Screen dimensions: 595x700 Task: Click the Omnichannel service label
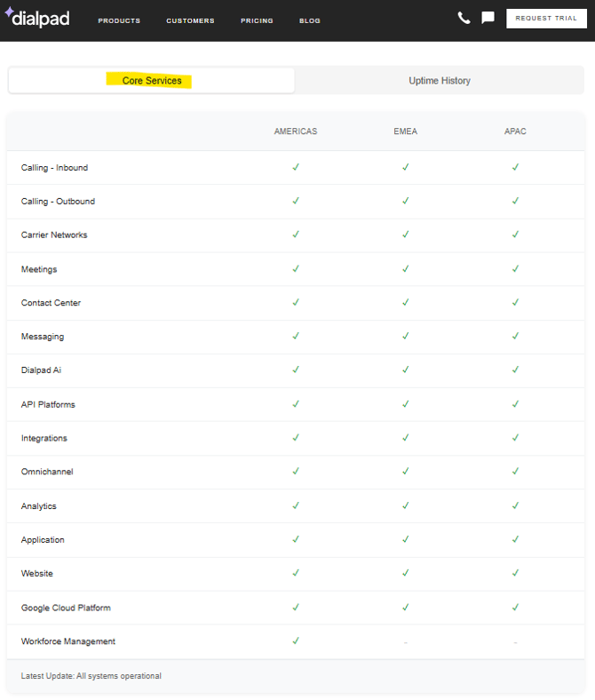[x=47, y=472]
